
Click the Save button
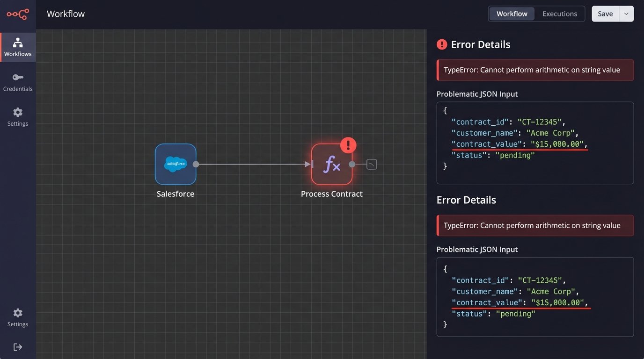[x=605, y=14]
